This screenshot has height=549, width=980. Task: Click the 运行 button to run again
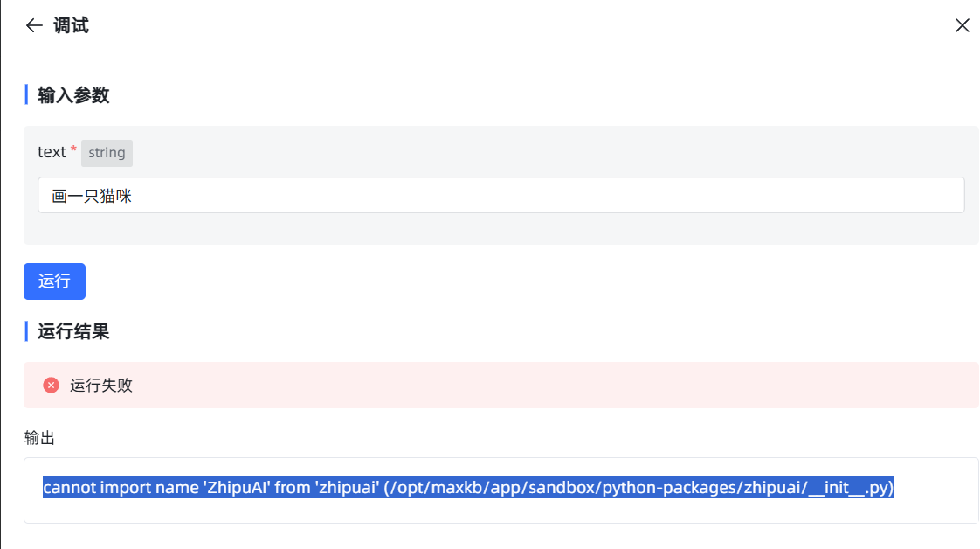(54, 281)
